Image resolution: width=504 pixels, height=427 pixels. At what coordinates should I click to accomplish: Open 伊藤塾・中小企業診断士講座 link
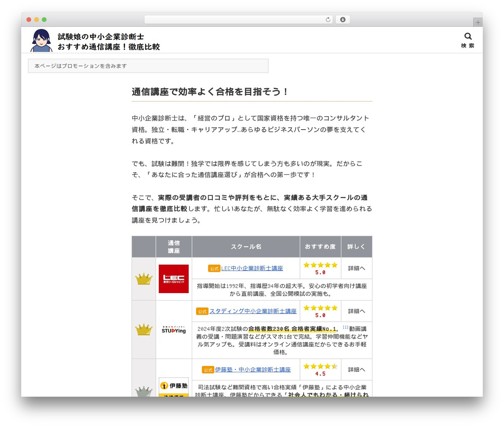tap(253, 369)
